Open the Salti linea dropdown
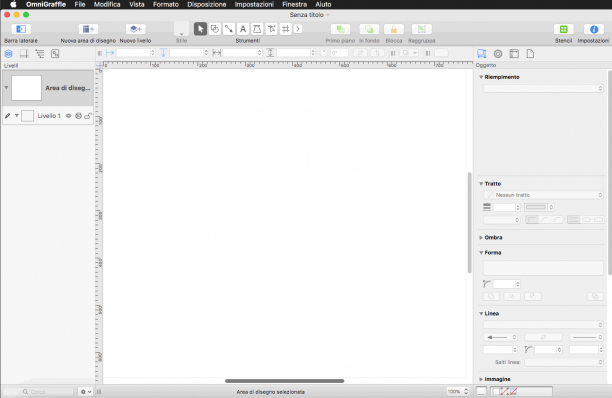 pyautogui.click(x=564, y=362)
